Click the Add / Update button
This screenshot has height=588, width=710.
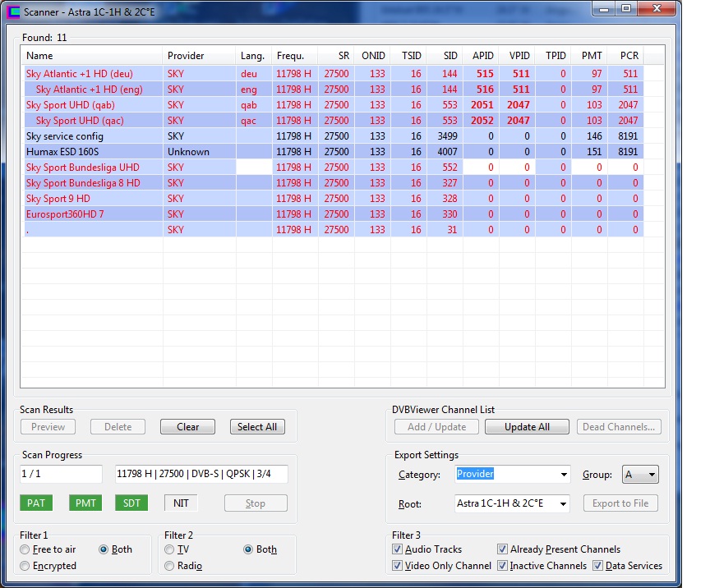click(x=436, y=427)
